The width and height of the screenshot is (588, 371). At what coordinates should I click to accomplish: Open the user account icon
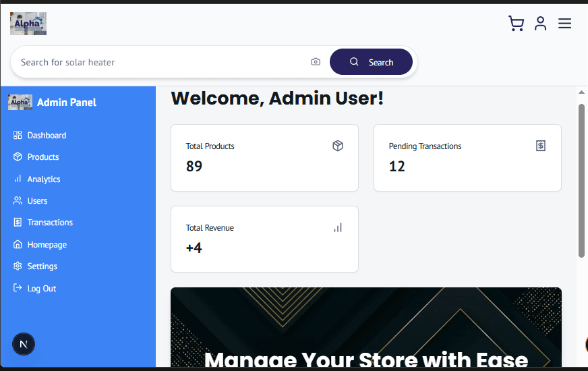click(x=540, y=23)
